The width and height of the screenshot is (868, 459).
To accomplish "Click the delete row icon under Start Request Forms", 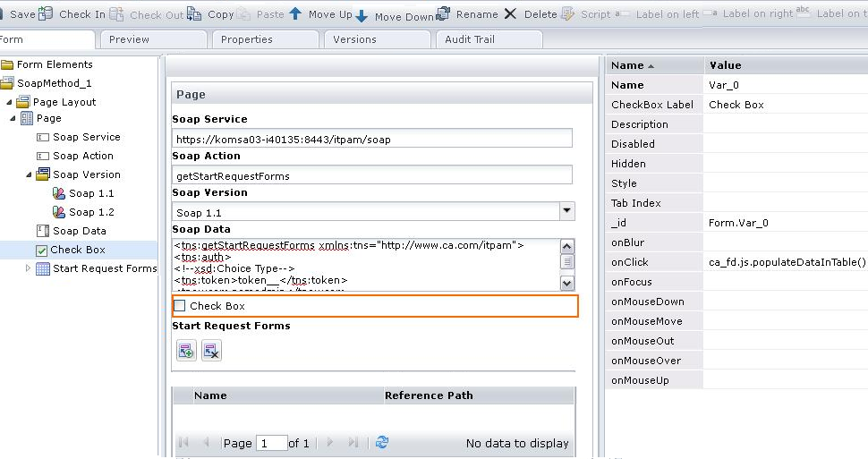I will pos(210,352).
